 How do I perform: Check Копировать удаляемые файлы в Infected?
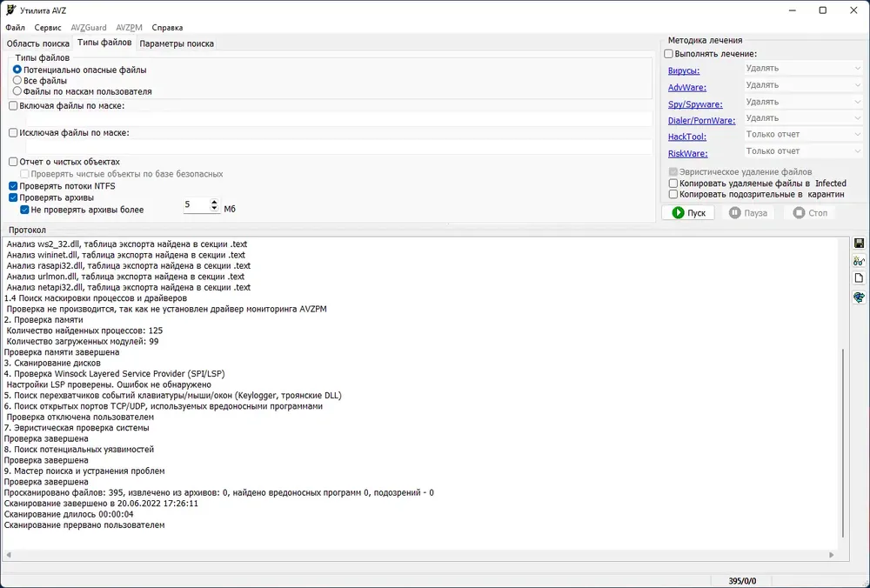coord(673,183)
